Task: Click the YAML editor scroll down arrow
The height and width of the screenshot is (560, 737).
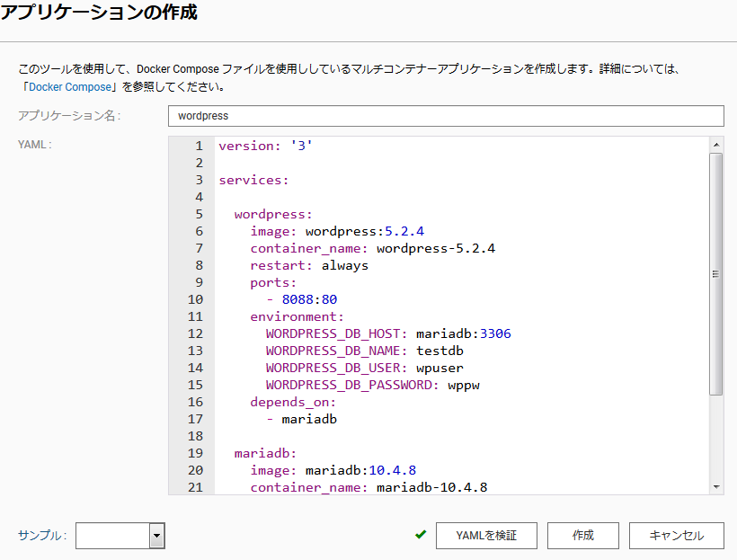Action: coord(715,487)
